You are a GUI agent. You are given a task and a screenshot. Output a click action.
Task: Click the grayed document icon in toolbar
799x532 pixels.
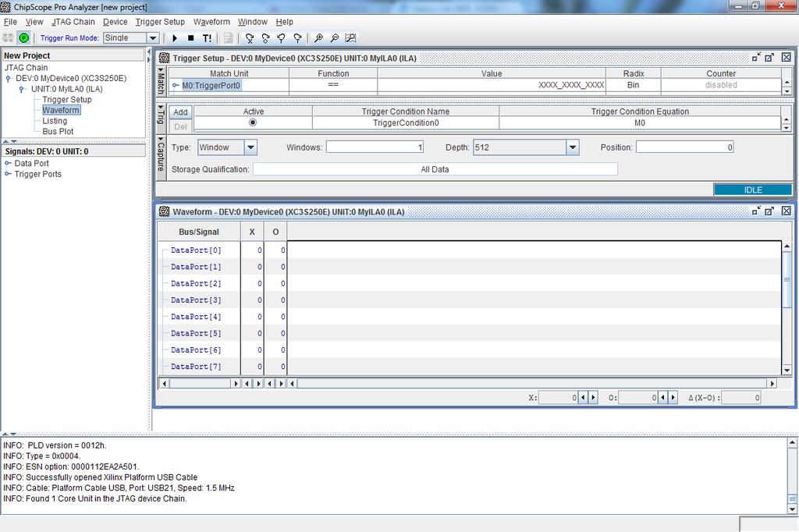pyautogui.click(x=229, y=37)
